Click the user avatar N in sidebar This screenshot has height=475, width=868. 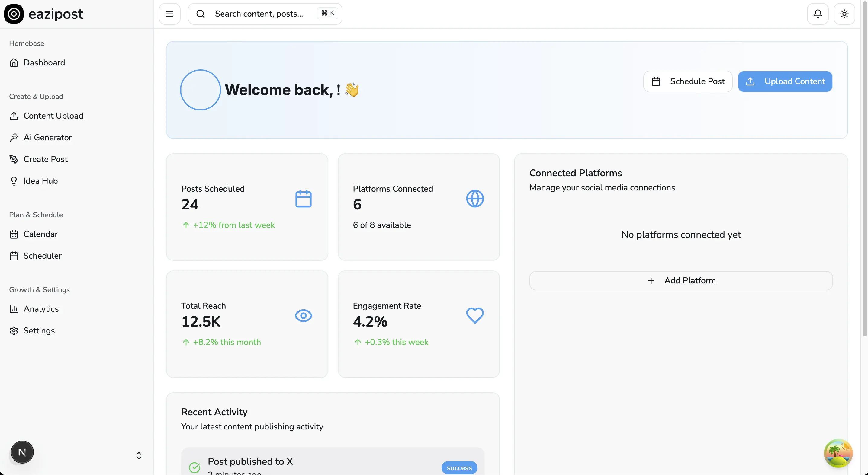tap(22, 452)
